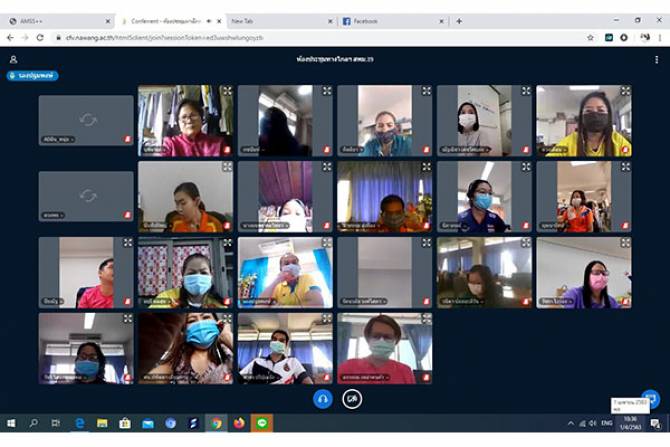Expand first video tile to fullscreen
Image resolution: width=670 pixels, height=447 pixels.
[227, 91]
